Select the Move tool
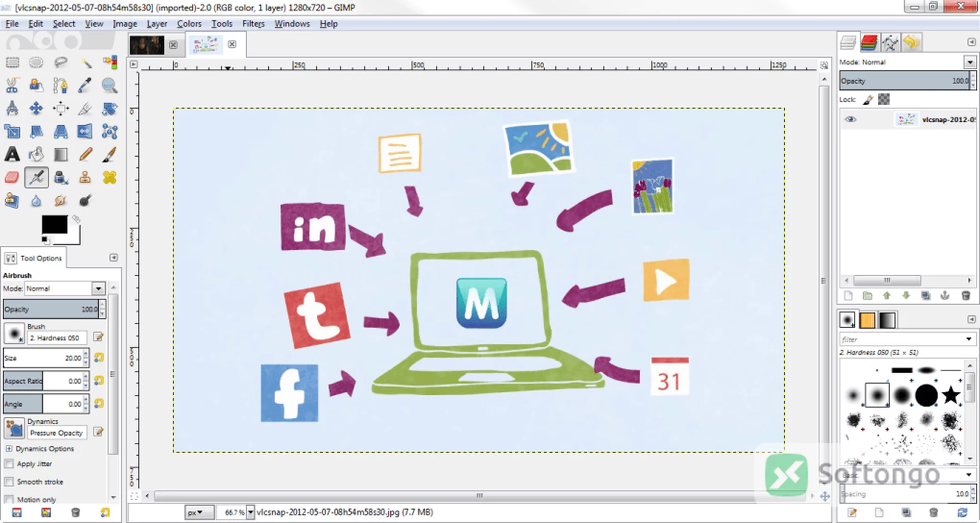This screenshot has width=980, height=523. click(x=36, y=108)
